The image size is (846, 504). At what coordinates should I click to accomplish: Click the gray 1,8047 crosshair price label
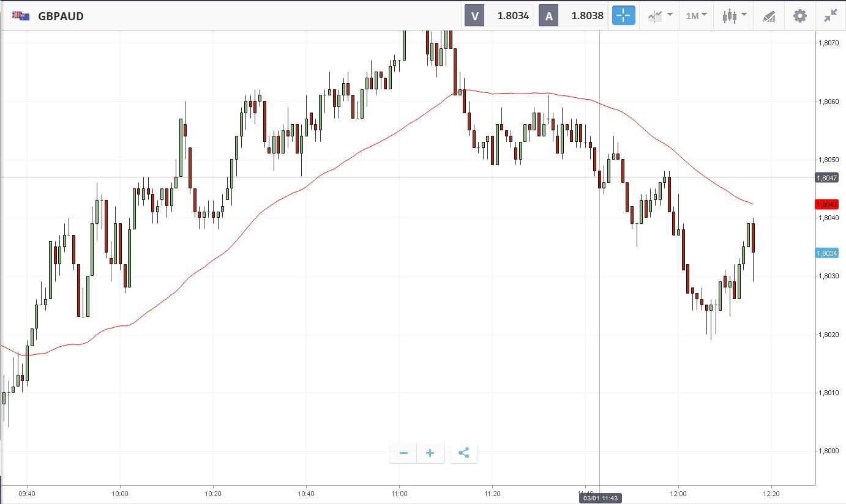point(826,177)
